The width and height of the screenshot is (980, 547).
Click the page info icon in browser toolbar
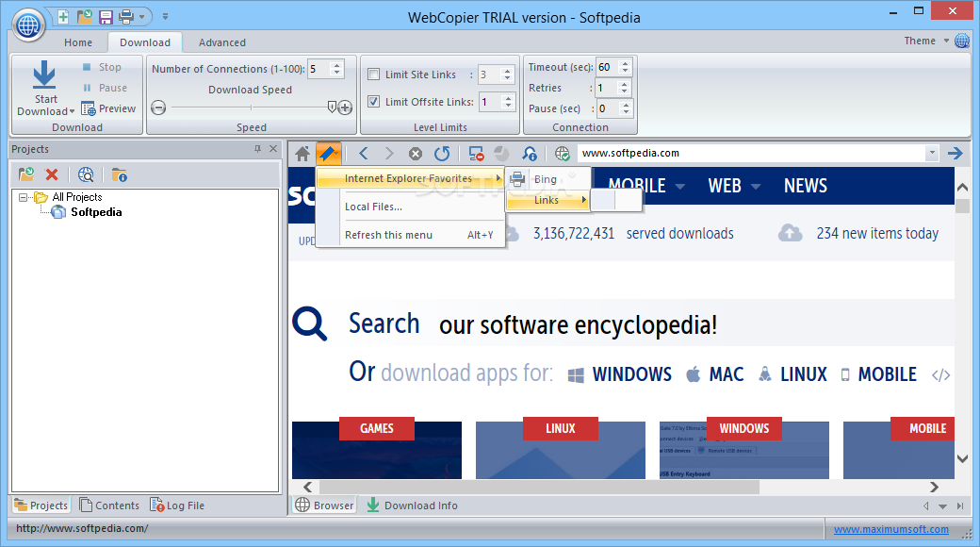(530, 154)
